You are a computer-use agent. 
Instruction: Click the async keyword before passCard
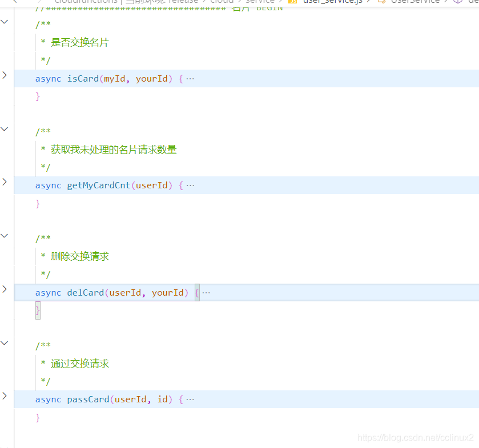pyautogui.click(x=49, y=399)
